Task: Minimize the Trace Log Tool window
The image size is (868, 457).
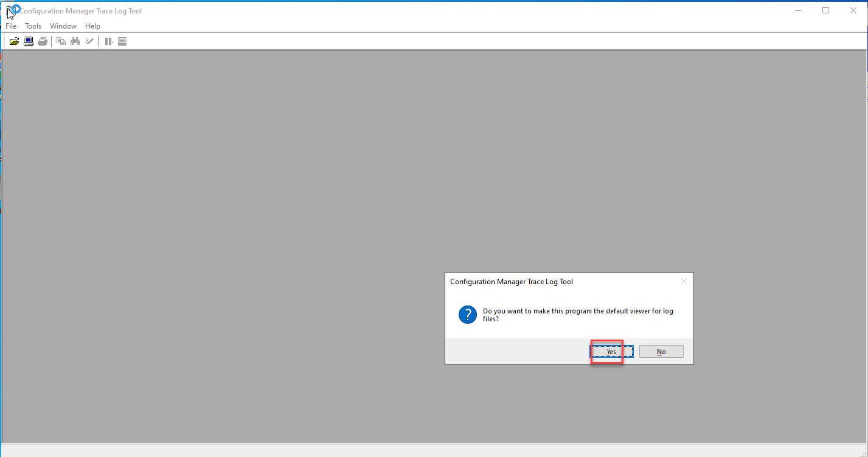Action: [x=797, y=10]
